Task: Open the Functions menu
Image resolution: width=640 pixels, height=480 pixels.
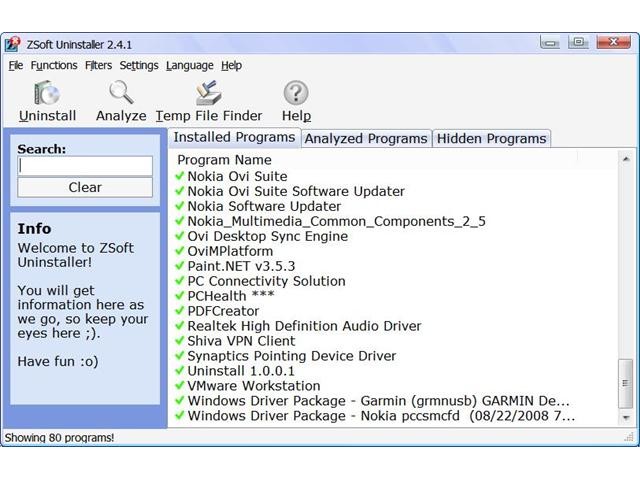Action: 54,65
